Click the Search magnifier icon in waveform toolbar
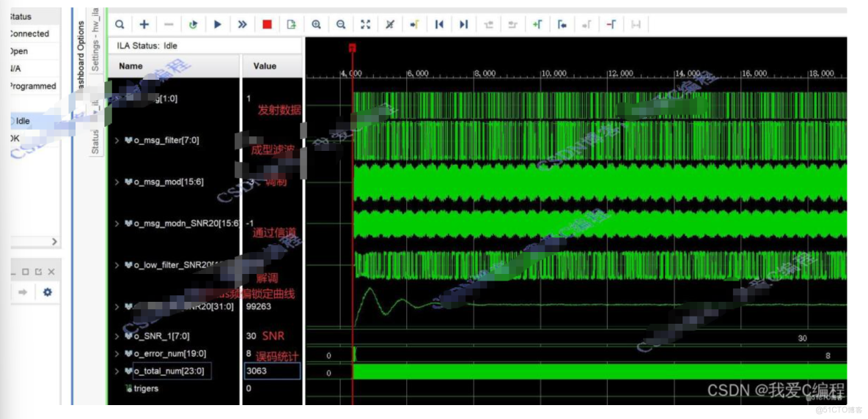The width and height of the screenshot is (868, 419). click(x=119, y=24)
